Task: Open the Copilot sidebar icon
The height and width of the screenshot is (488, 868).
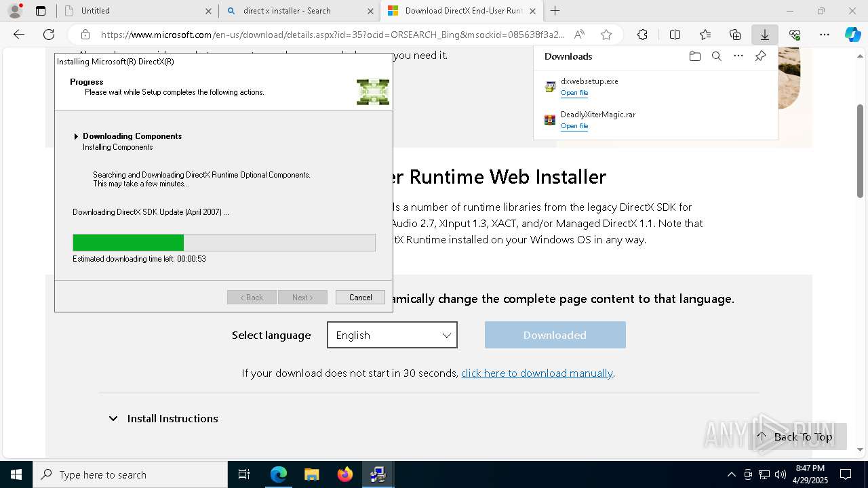Action: point(852,35)
